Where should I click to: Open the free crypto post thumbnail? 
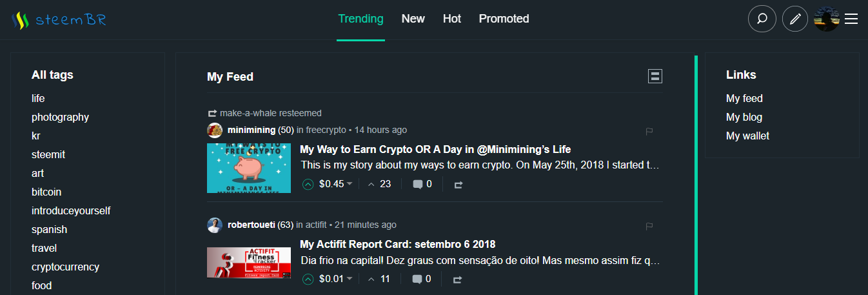[249, 168]
